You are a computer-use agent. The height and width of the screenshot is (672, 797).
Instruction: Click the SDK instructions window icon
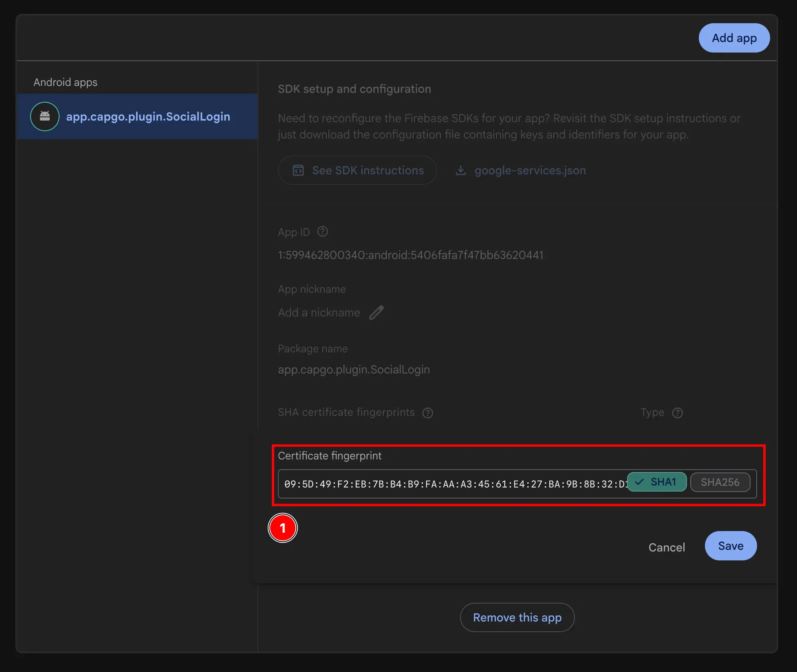298,170
